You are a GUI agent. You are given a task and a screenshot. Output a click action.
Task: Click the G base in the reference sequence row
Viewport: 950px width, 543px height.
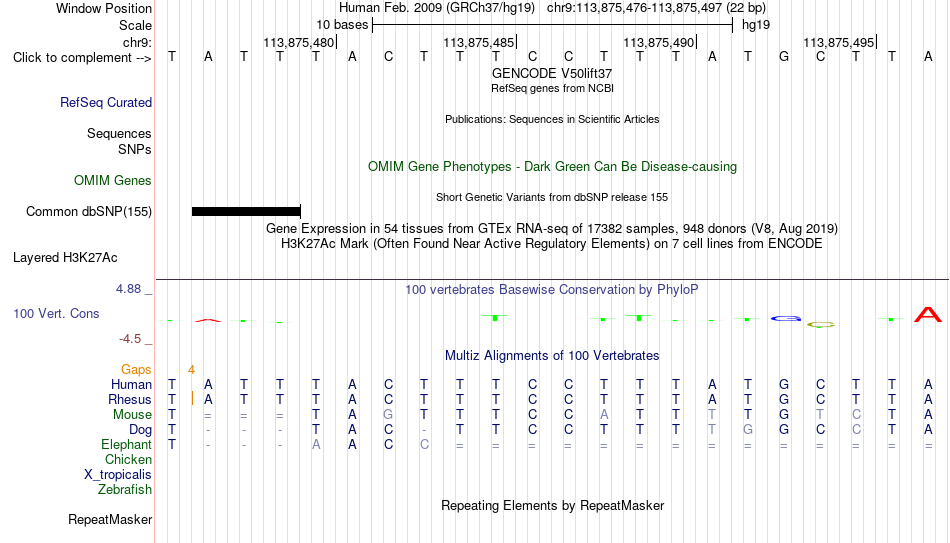coord(784,57)
